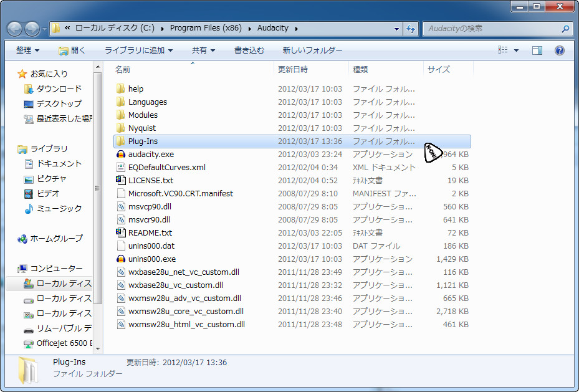579x392 pixels.
Task: Select the wxbase28u_net_vc_custom.dll file name
Action: tap(183, 272)
